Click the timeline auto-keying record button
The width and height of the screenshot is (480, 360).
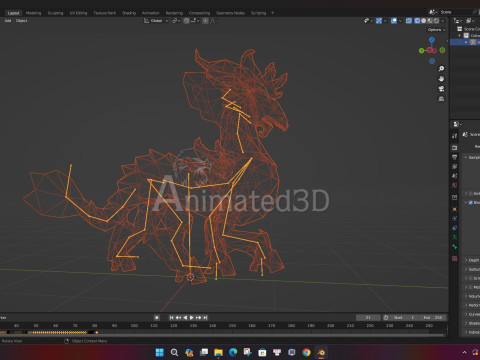[157, 318]
